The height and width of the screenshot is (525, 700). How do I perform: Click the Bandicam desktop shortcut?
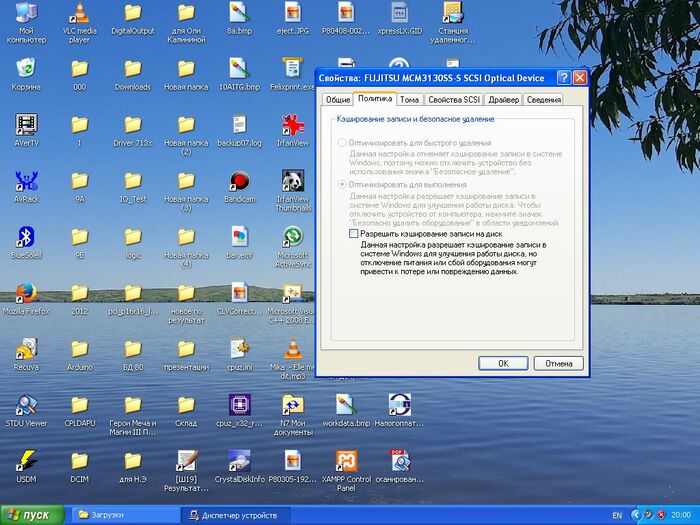[239, 181]
